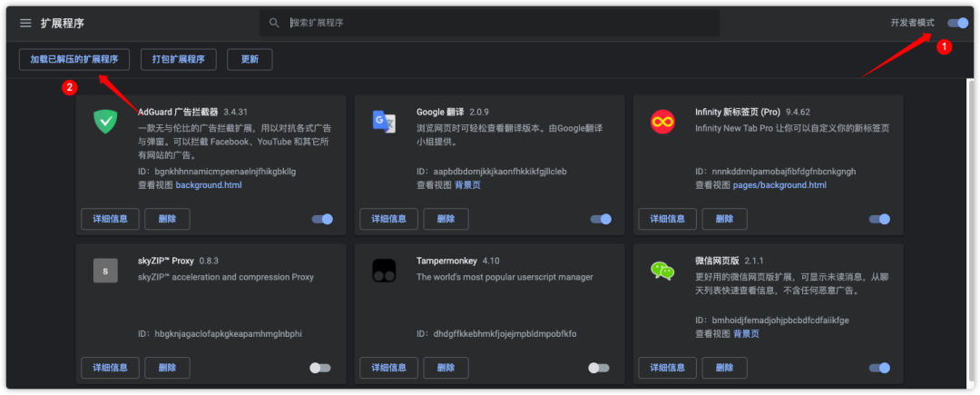Click the skyZIP™ Proxy title text

[x=166, y=261]
